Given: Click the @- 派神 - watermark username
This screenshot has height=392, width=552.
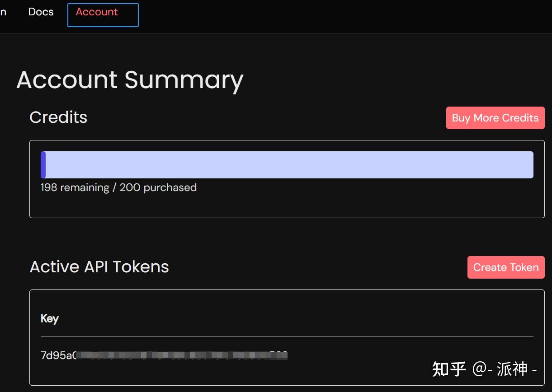Looking at the screenshot, I should pyautogui.click(x=505, y=369).
